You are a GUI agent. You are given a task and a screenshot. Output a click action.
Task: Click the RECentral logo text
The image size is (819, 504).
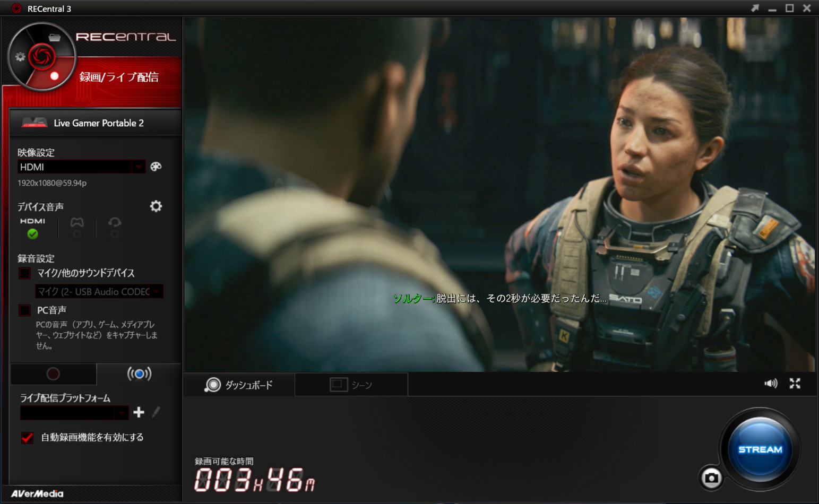126,37
